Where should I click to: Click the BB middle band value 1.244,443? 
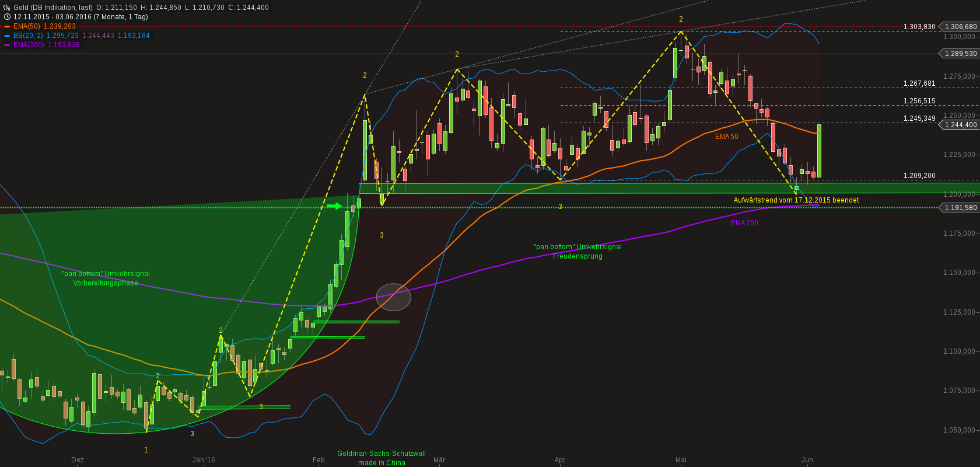click(98, 36)
